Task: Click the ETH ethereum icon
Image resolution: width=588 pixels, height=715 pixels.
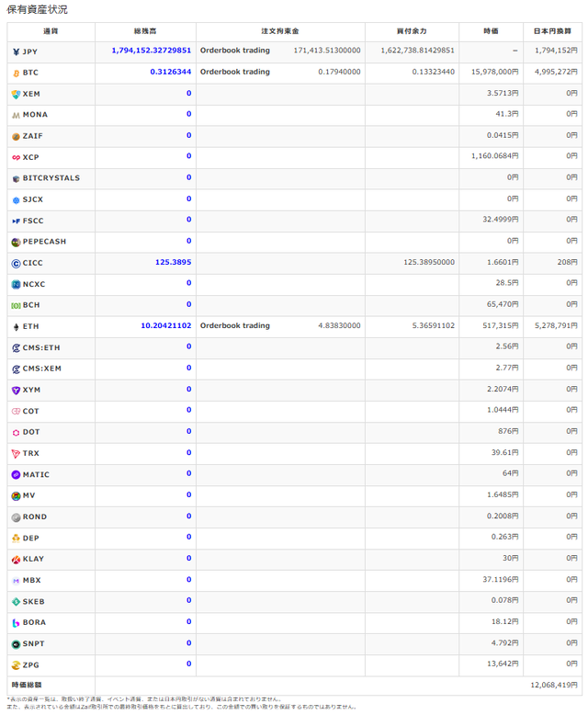Action: [x=16, y=327]
